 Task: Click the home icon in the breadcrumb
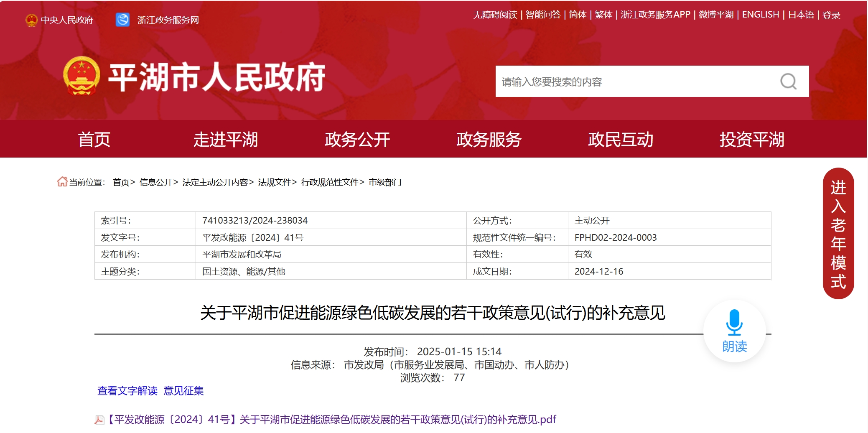pos(62,182)
